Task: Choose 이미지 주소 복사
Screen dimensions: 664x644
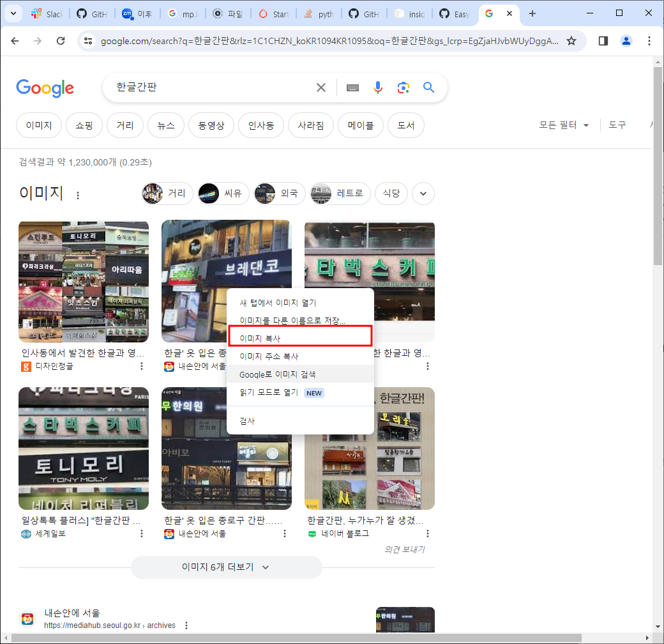Action: tap(300, 356)
